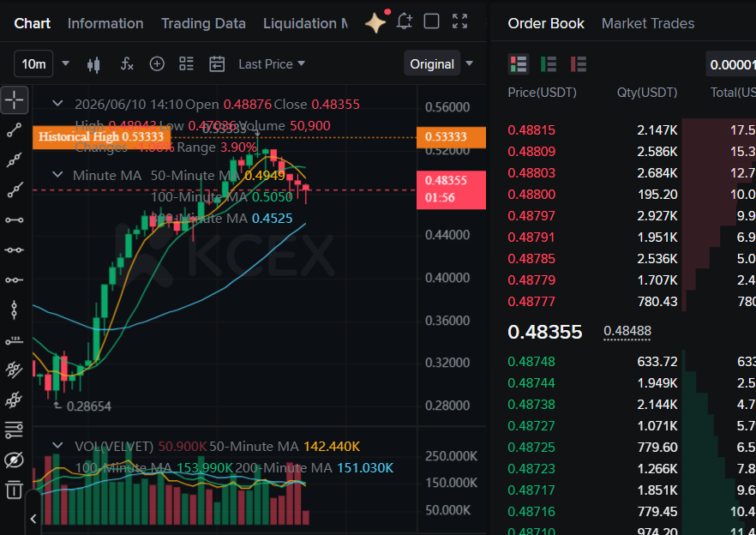Image resolution: width=756 pixels, height=535 pixels.
Task: Click the Price(USDT) column header
Action: coord(542,92)
